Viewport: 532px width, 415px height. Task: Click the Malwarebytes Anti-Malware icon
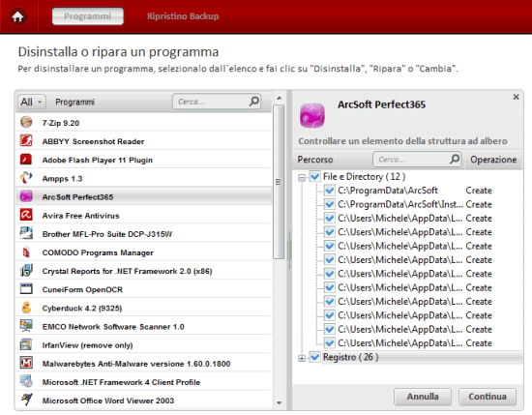coord(26,363)
